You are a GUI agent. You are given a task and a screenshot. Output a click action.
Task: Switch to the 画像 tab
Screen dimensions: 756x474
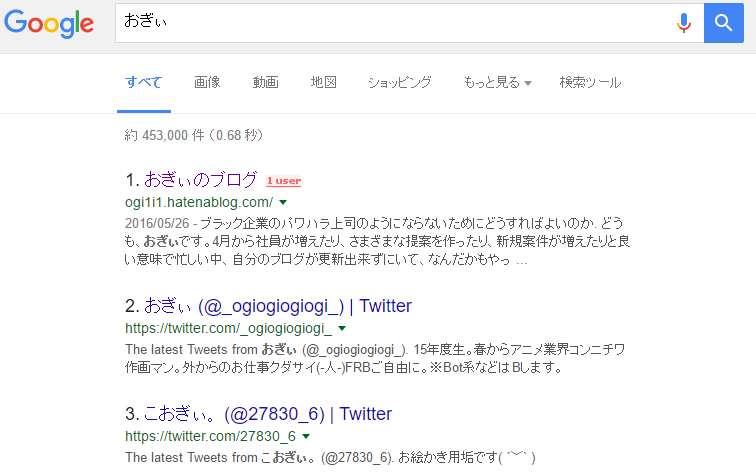(207, 82)
